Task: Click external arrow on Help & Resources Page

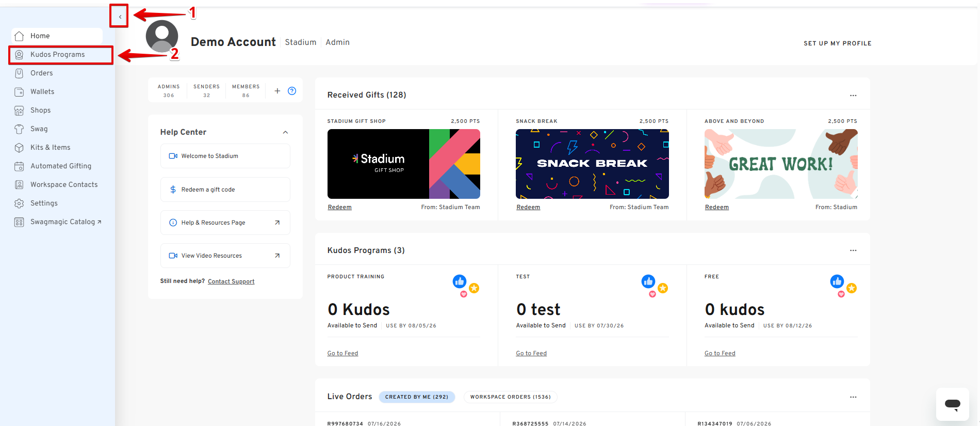Action: (277, 223)
